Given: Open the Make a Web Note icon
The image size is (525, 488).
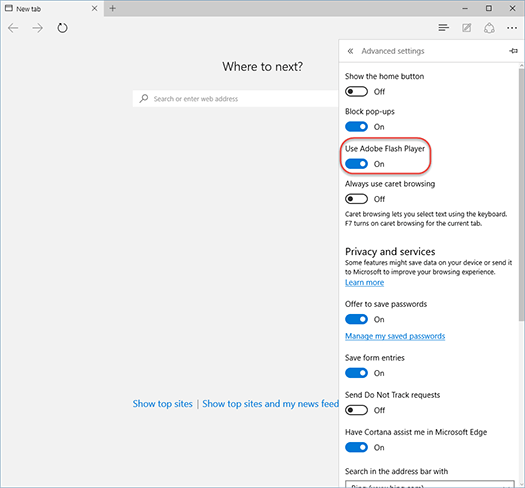Looking at the screenshot, I should 467,28.
